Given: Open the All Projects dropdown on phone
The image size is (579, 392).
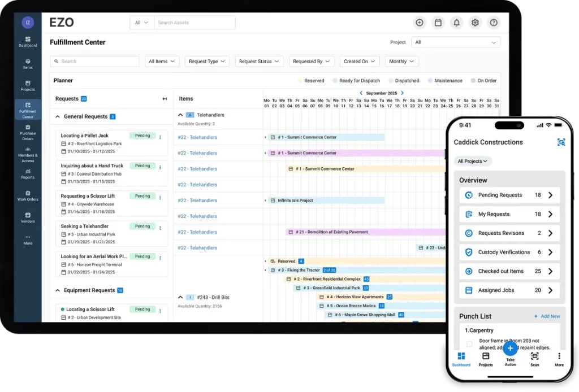Looking at the screenshot, I should coord(473,161).
